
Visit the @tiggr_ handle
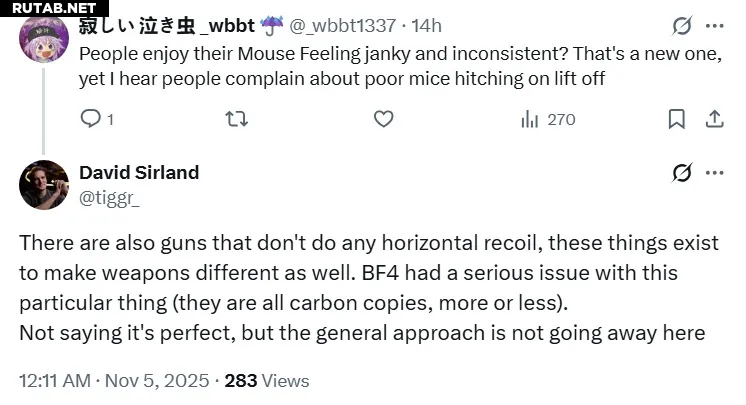click(109, 197)
